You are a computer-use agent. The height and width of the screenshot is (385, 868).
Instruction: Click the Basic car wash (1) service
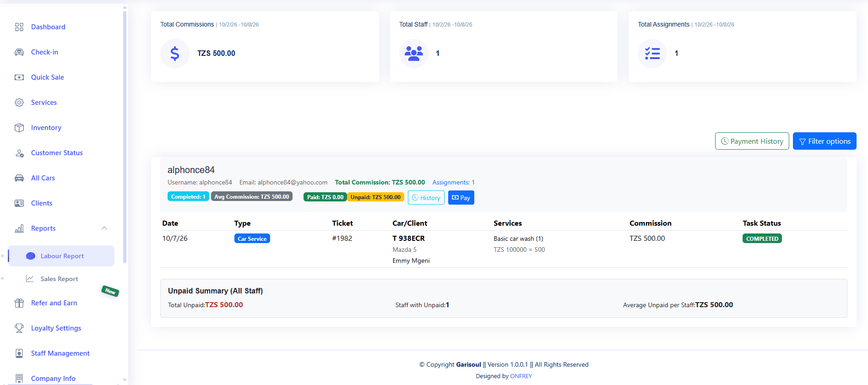[x=518, y=239]
